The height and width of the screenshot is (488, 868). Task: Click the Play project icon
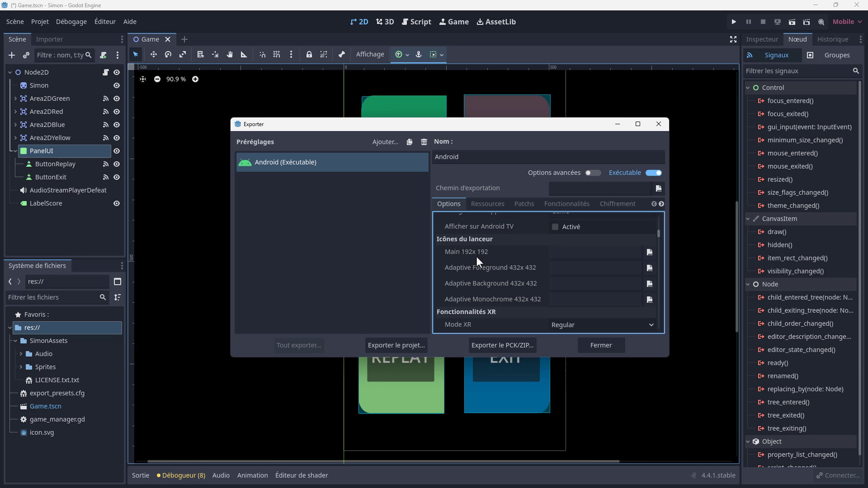(x=734, y=22)
